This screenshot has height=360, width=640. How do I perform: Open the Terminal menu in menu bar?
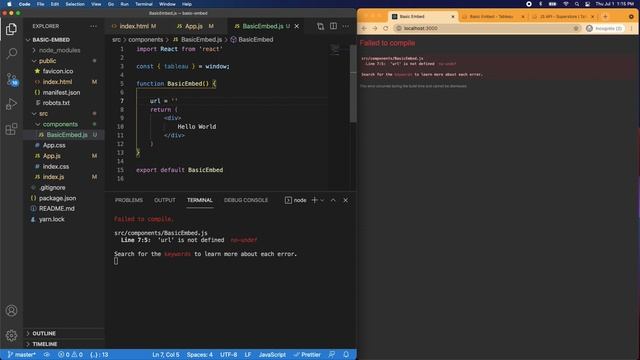pos(144,4)
